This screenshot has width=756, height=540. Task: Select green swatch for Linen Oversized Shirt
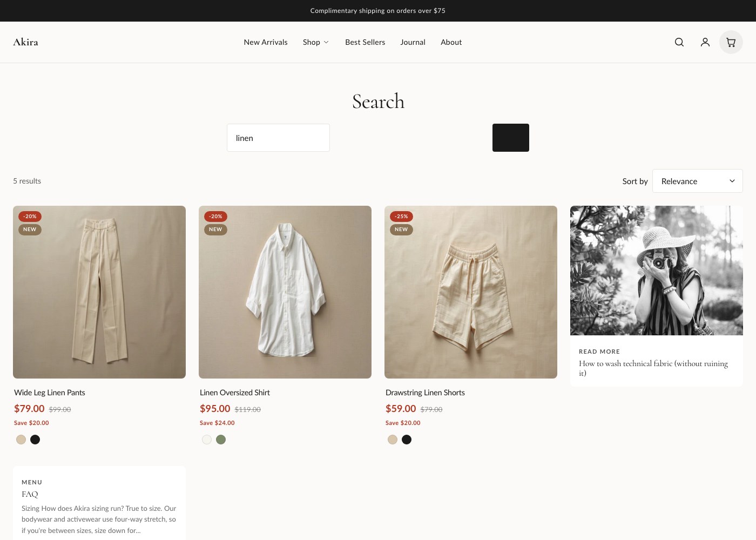click(x=221, y=440)
